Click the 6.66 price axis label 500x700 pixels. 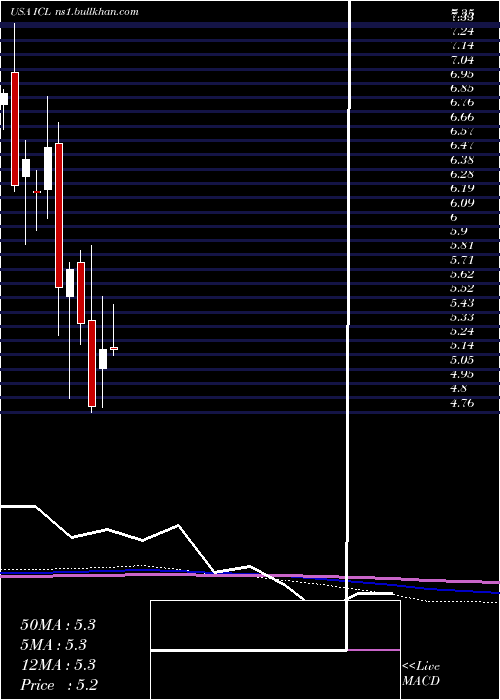coord(462,117)
